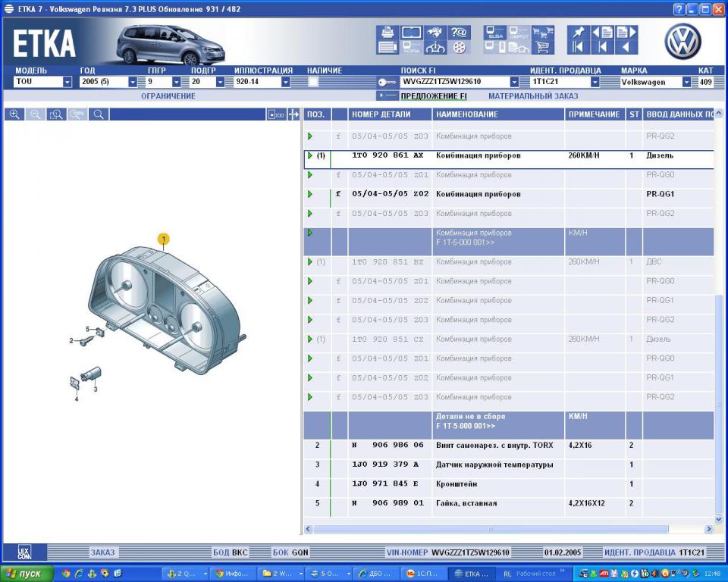Switch to the 1С:П... taskbar window

click(x=422, y=574)
